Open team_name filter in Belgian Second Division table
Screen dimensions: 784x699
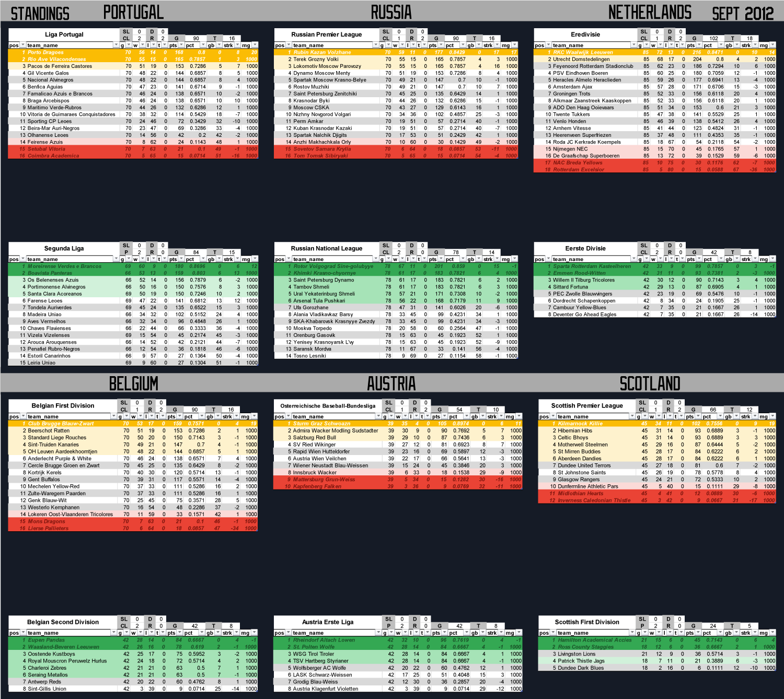116,633
